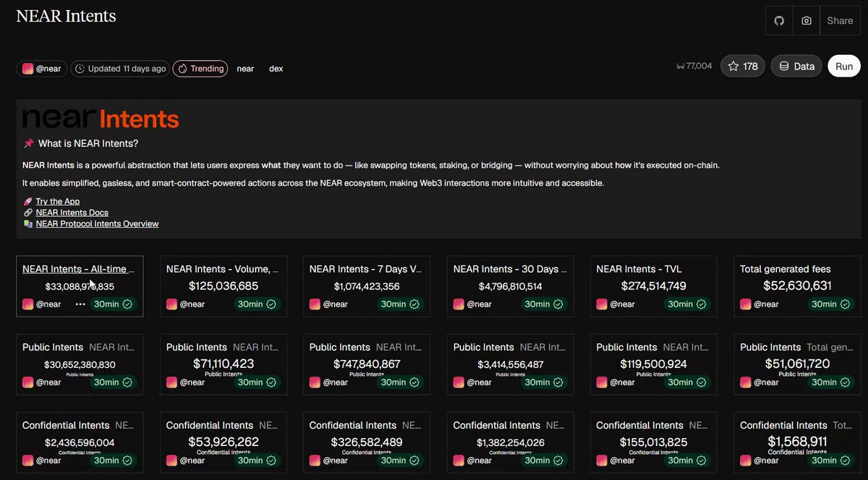Screen dimensions: 868x480
Task: Select the value $1,074,423,356
Action: [367, 286]
